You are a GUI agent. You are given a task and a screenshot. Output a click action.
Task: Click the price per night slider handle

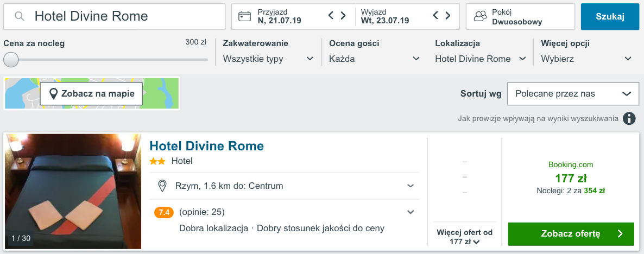[x=11, y=60]
